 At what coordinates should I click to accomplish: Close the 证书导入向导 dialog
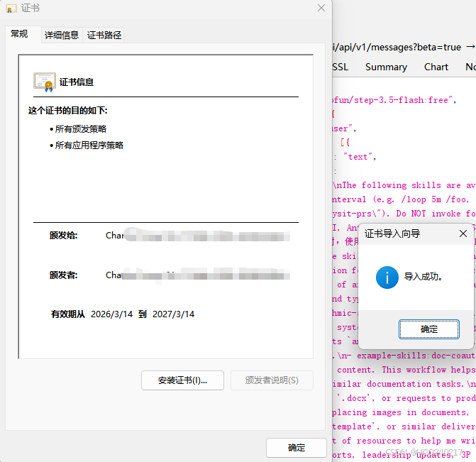[x=463, y=233]
